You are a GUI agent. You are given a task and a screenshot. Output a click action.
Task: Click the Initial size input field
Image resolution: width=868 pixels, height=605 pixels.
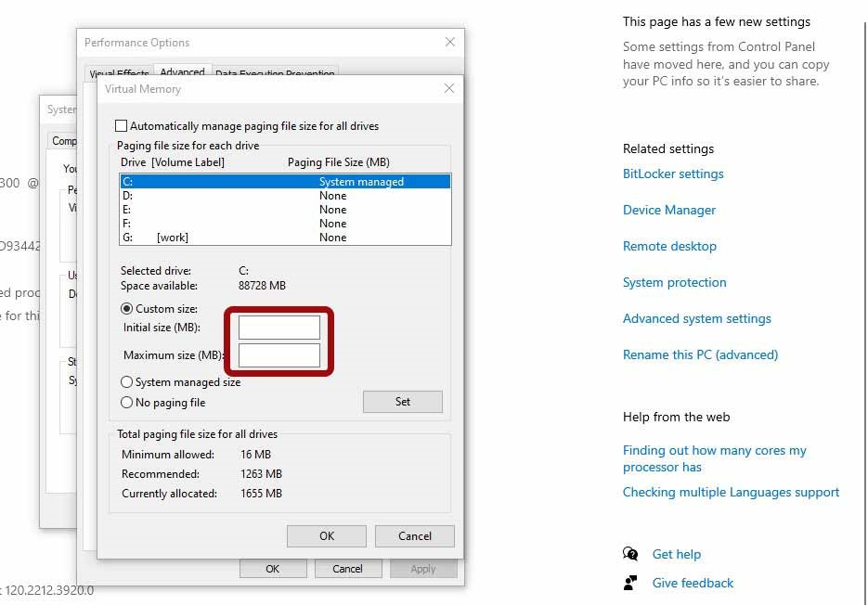coord(279,328)
